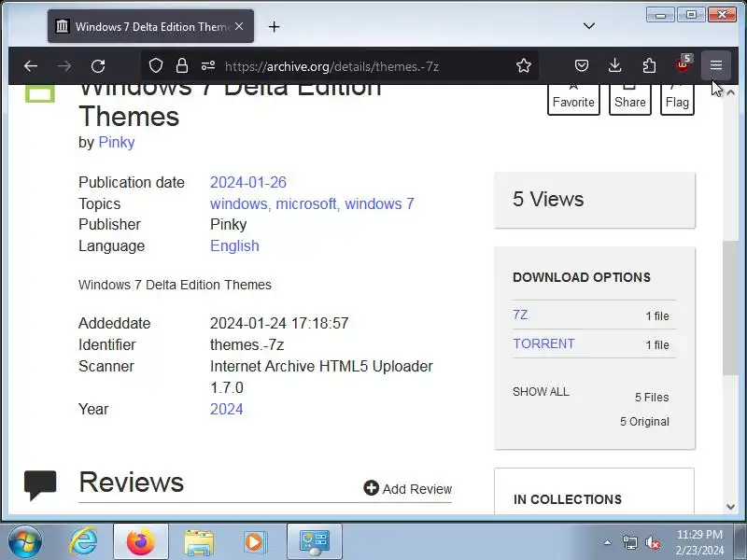Open the site permissions icon
The image size is (747, 560).
point(208,65)
